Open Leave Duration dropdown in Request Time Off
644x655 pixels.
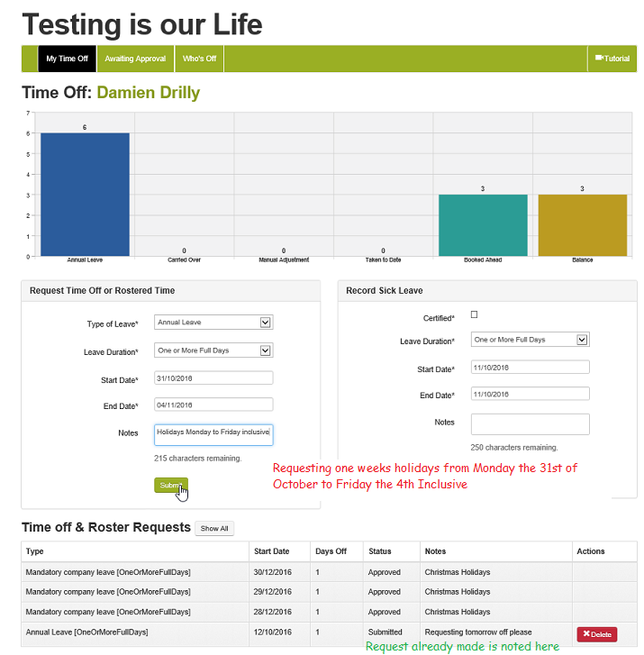pos(213,350)
